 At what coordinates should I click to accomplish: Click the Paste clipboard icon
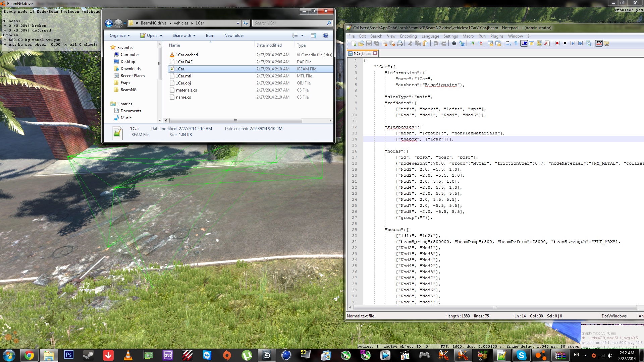pos(426,44)
